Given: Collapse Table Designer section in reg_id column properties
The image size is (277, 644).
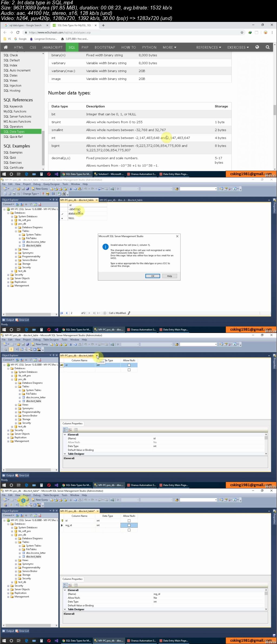Looking at the screenshot, I should [x=65, y=609].
